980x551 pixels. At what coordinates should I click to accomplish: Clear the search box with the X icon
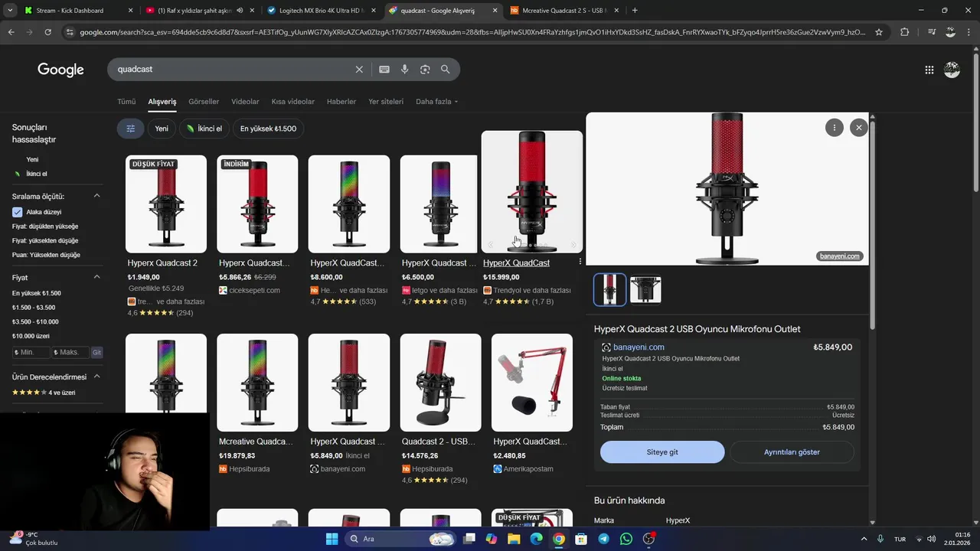pos(359,70)
